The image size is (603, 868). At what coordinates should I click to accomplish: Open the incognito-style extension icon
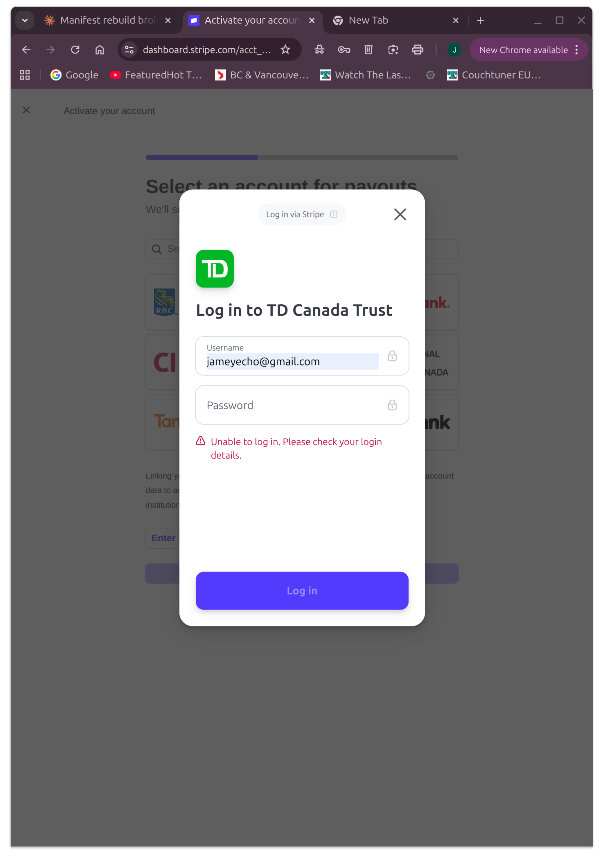click(x=319, y=49)
